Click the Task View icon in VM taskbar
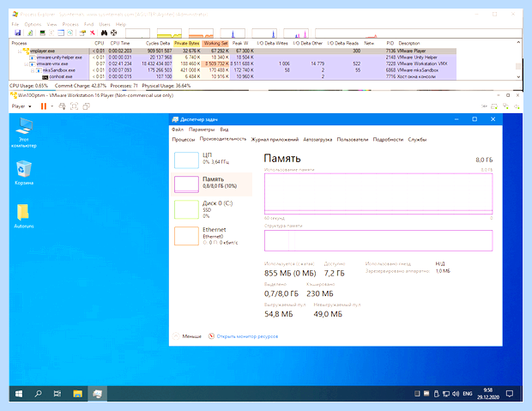Image resolution: width=532 pixels, height=411 pixels. (57, 394)
